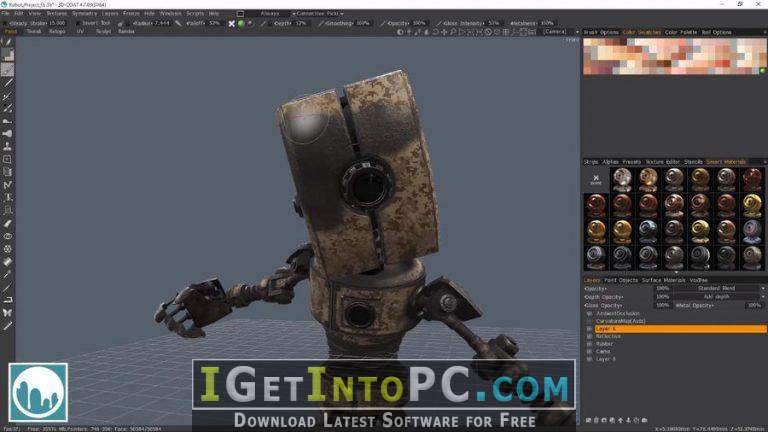Open the Textures menu
768x432 pixels.
(56, 14)
